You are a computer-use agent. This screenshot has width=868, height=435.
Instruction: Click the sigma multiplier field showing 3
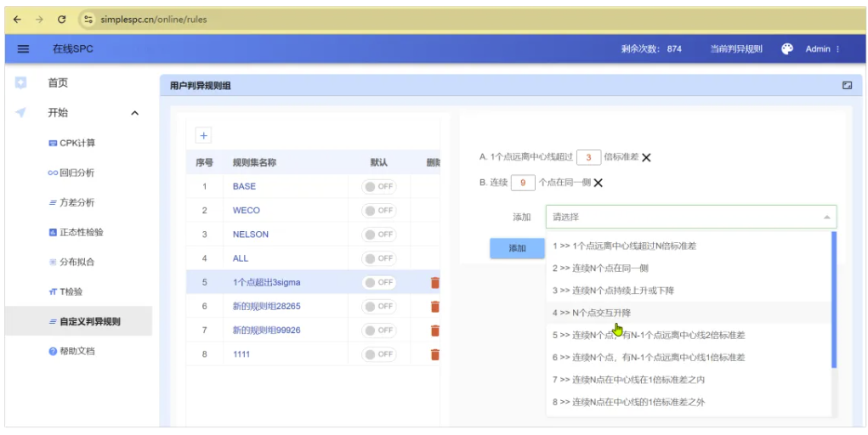point(588,157)
